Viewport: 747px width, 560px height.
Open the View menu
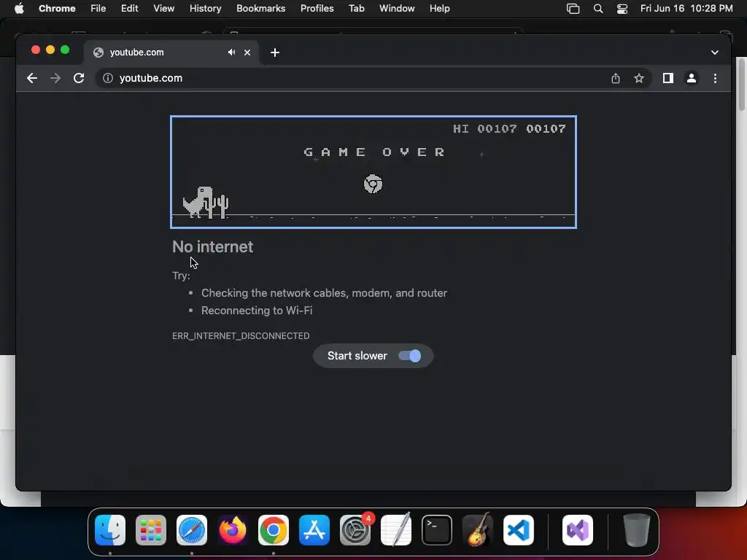(164, 9)
